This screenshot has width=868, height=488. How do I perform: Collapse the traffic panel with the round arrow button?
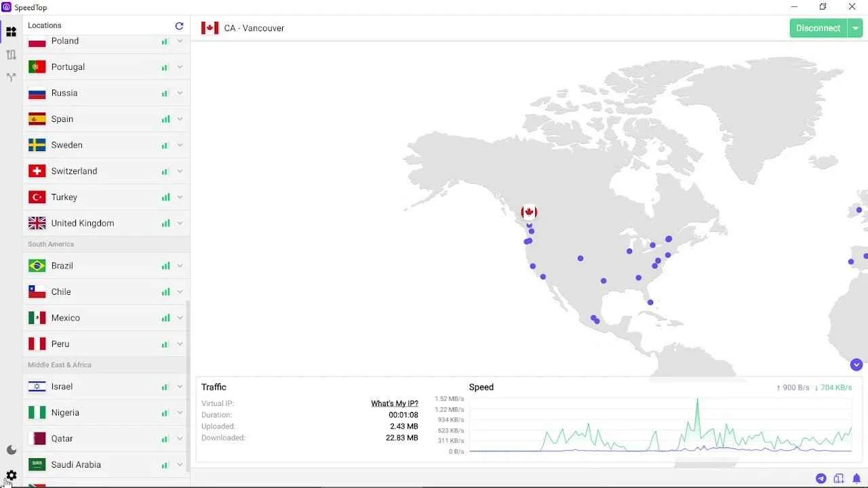[856, 365]
